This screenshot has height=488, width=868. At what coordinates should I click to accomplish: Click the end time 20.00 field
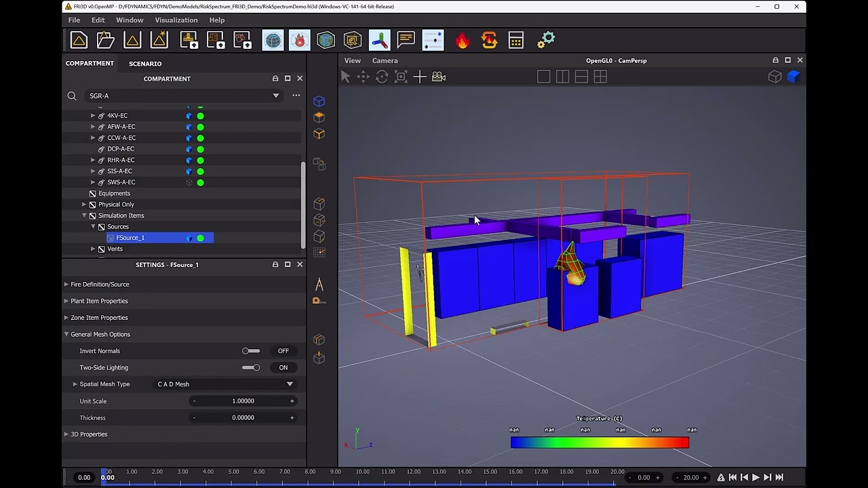pos(690,478)
